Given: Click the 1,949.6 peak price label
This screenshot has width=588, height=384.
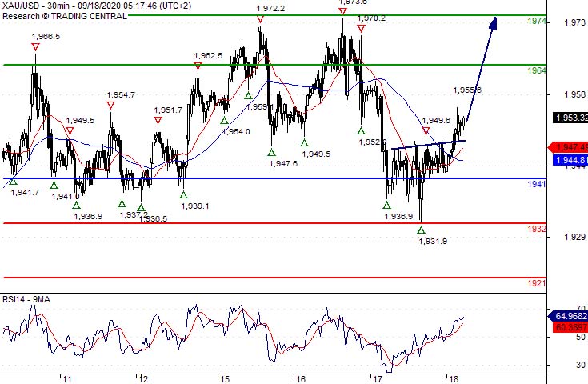Looking at the screenshot, I should point(436,120).
